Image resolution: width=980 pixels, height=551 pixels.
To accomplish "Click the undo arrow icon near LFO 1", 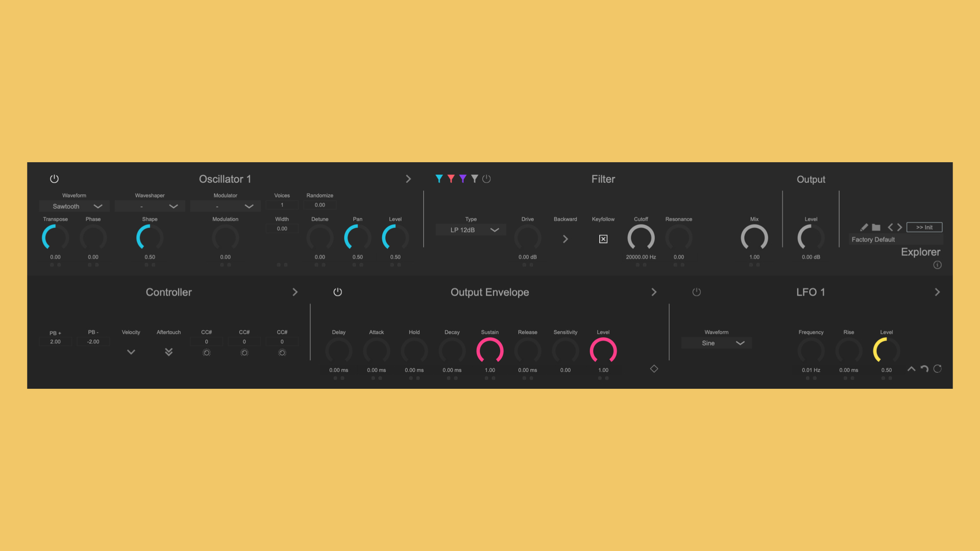I will tap(924, 369).
